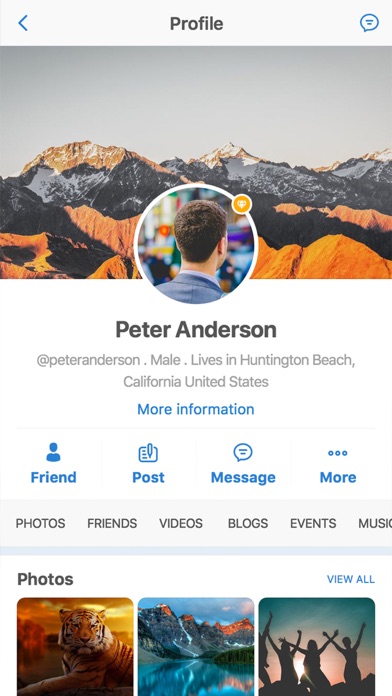Click the Post compose icon
This screenshot has height=696, width=392.
pos(148,453)
